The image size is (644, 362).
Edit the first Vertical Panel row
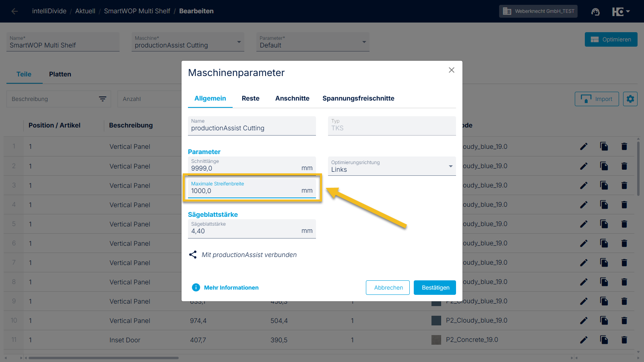[x=584, y=146]
